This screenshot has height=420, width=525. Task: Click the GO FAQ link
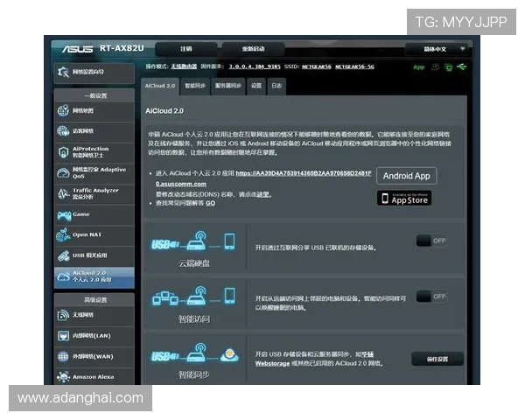pos(210,203)
